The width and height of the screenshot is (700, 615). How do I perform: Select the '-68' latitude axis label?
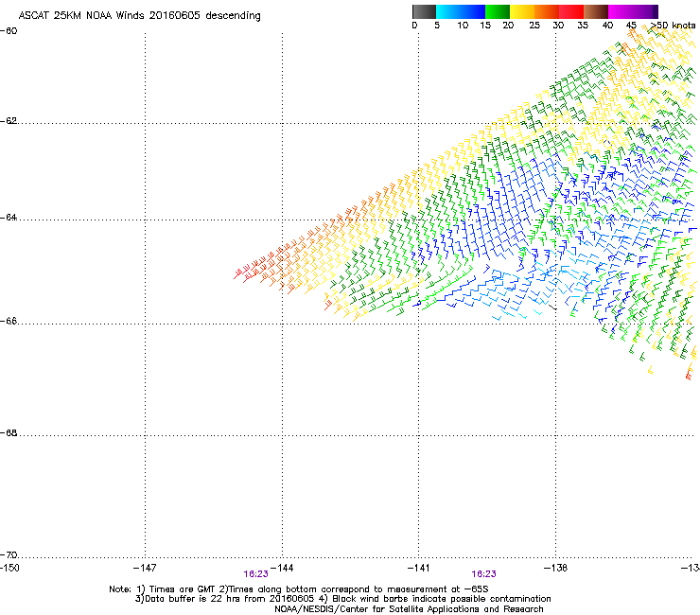9,433
